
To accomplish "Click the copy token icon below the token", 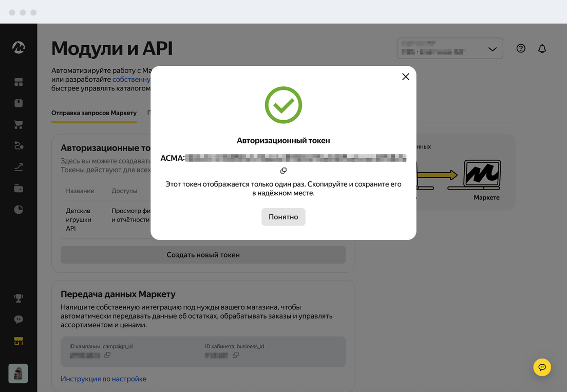I will click(x=283, y=171).
